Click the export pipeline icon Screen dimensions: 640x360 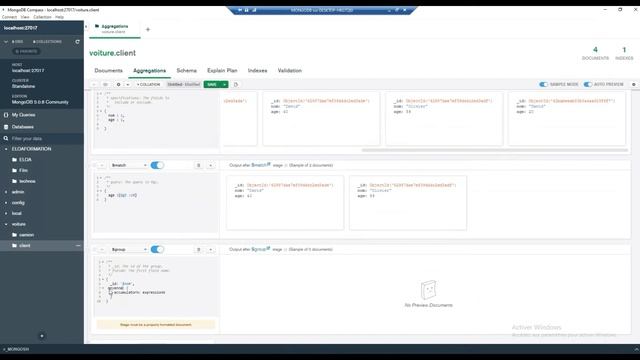click(x=236, y=84)
